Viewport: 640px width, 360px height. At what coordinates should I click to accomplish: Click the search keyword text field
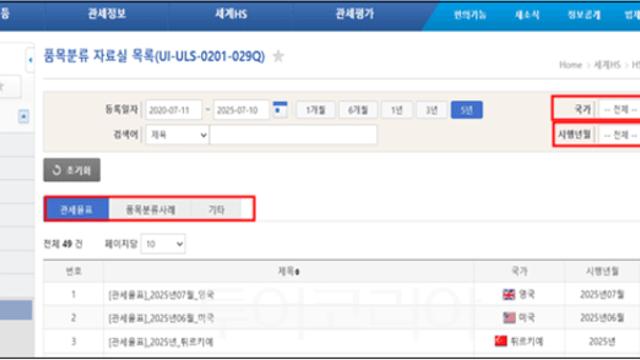[x=293, y=135]
